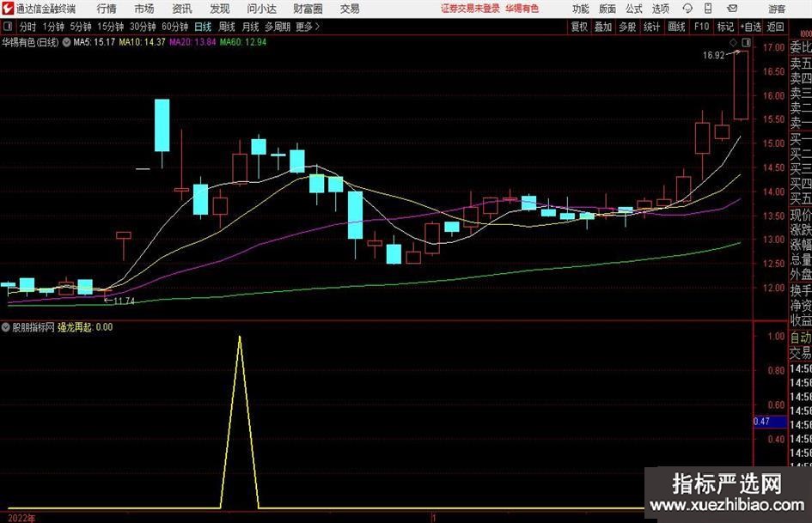Viewport: 812px width, 523px height.
Task: Click the 17.00 price axis label
Action: 773,47
